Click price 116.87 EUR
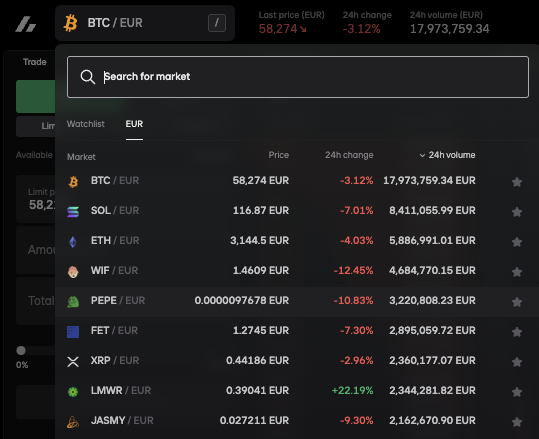Screen dimensions: 539x439 261,210
